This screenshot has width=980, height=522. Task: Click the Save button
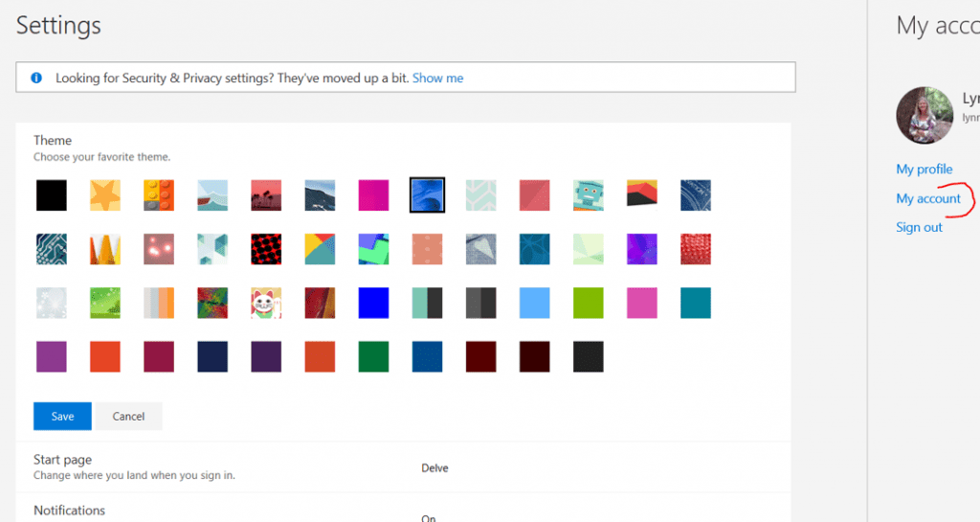tap(62, 416)
